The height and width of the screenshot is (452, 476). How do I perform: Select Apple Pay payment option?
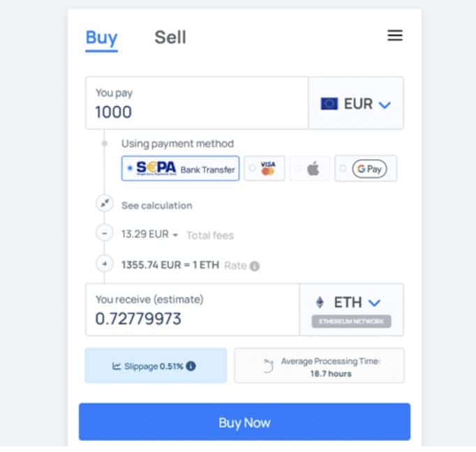click(310, 168)
